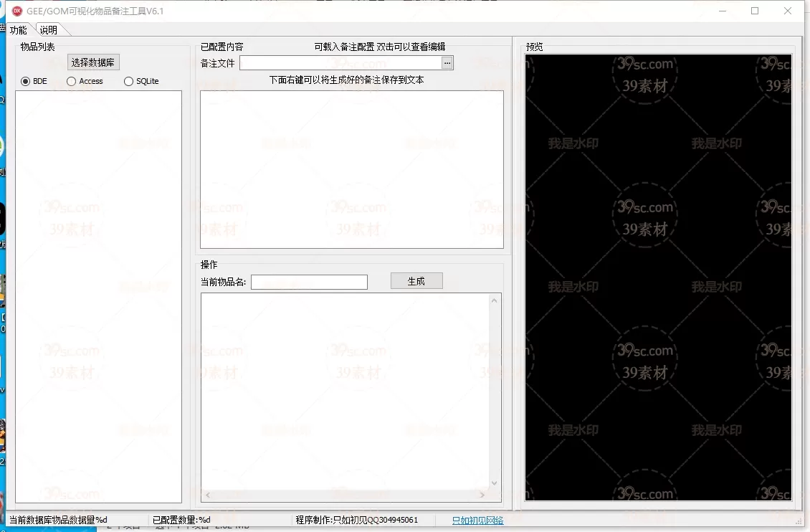810x532 pixels.
Task: Pick the SQLite radio button
Action: pos(129,81)
